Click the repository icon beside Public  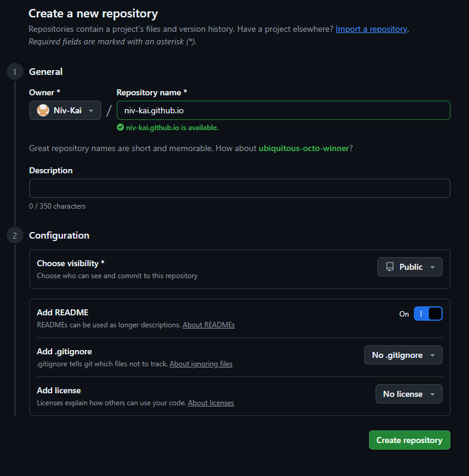(x=390, y=267)
